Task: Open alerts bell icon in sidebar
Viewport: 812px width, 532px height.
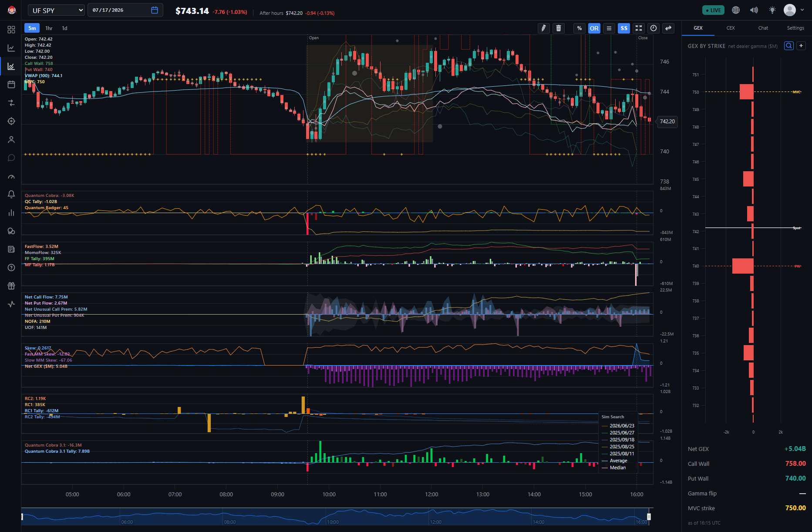Action: pyautogui.click(x=11, y=194)
